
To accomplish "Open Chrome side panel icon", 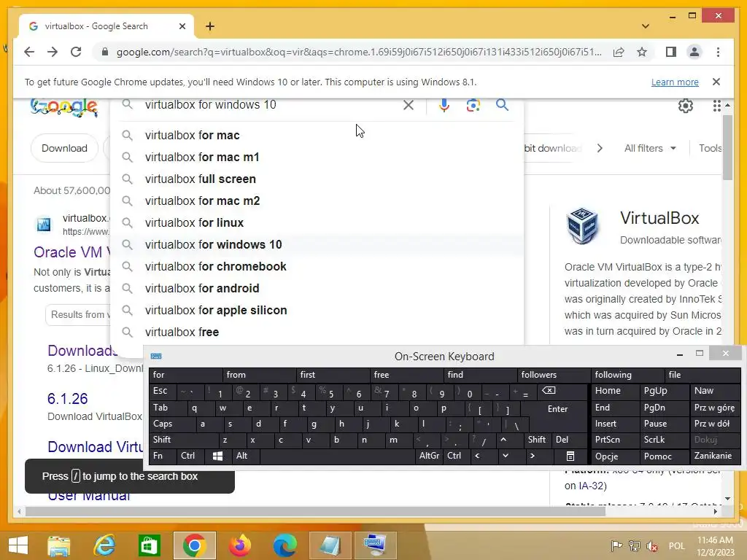I will (x=671, y=52).
